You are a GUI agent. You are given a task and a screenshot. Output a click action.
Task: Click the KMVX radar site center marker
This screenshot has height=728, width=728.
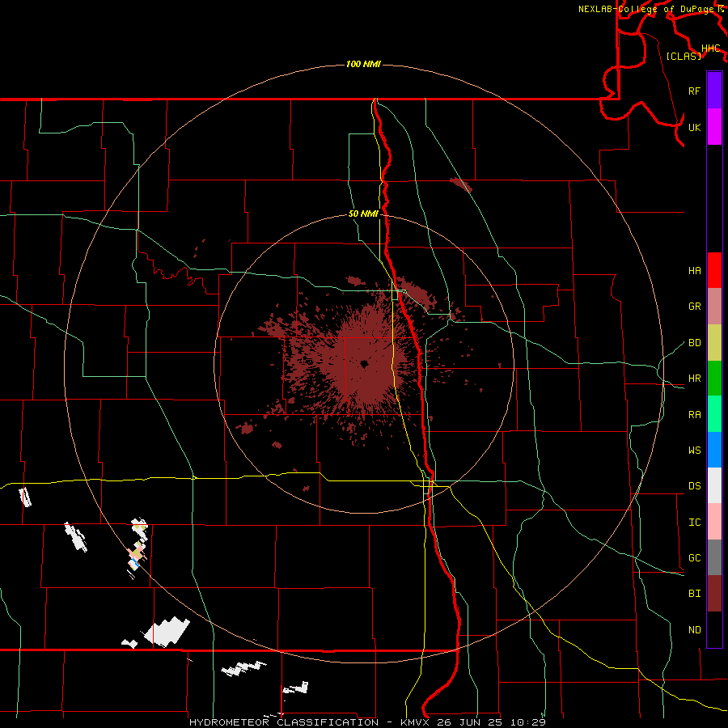click(x=364, y=365)
